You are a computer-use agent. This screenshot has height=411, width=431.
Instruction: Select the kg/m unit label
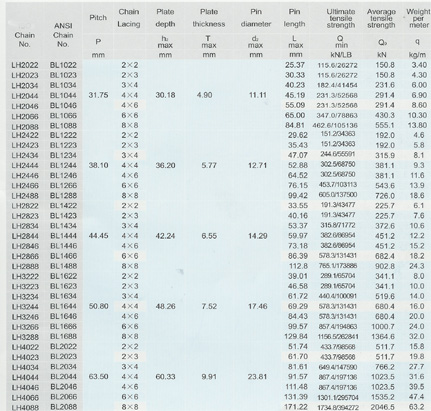[417, 55]
